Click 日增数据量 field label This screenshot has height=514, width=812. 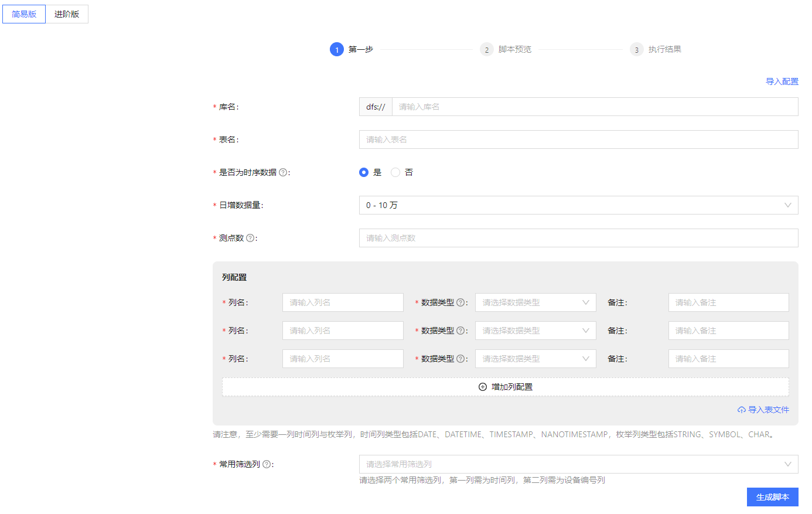241,205
